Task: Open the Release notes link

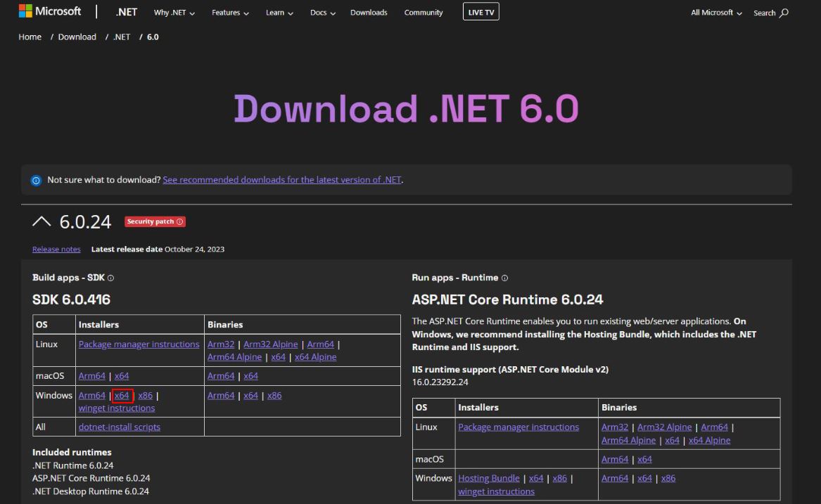Action: tap(56, 250)
